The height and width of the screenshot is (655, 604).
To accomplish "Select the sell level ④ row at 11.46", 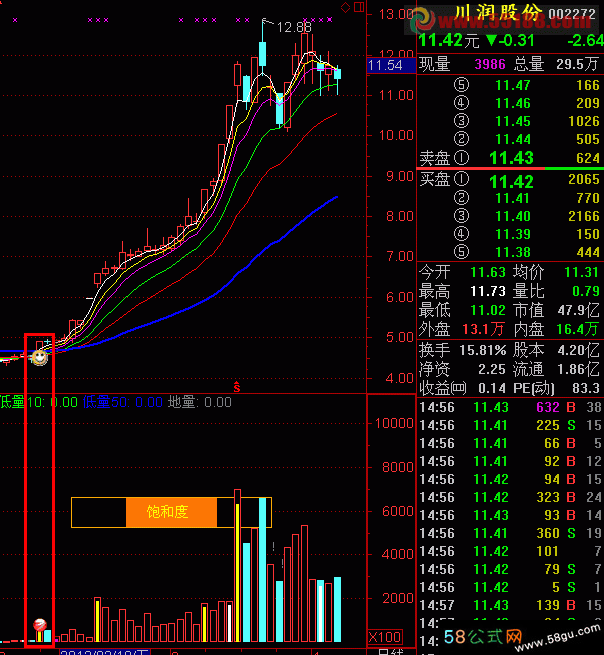I will (x=510, y=103).
